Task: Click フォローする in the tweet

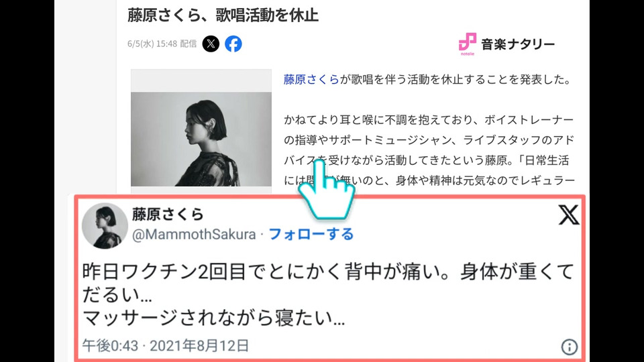Action: coord(311,235)
